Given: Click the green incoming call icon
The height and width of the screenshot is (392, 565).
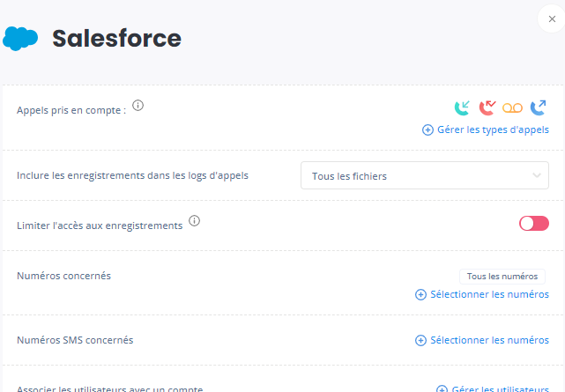Looking at the screenshot, I should click(x=462, y=107).
